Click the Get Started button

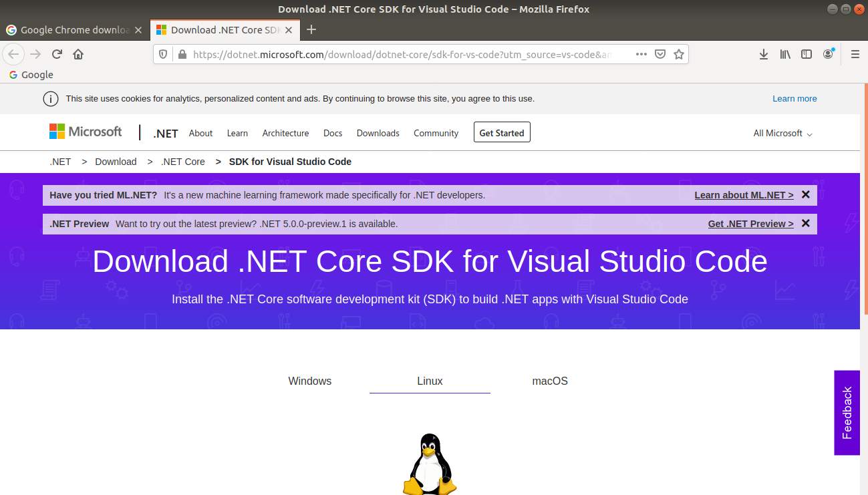pyautogui.click(x=502, y=132)
